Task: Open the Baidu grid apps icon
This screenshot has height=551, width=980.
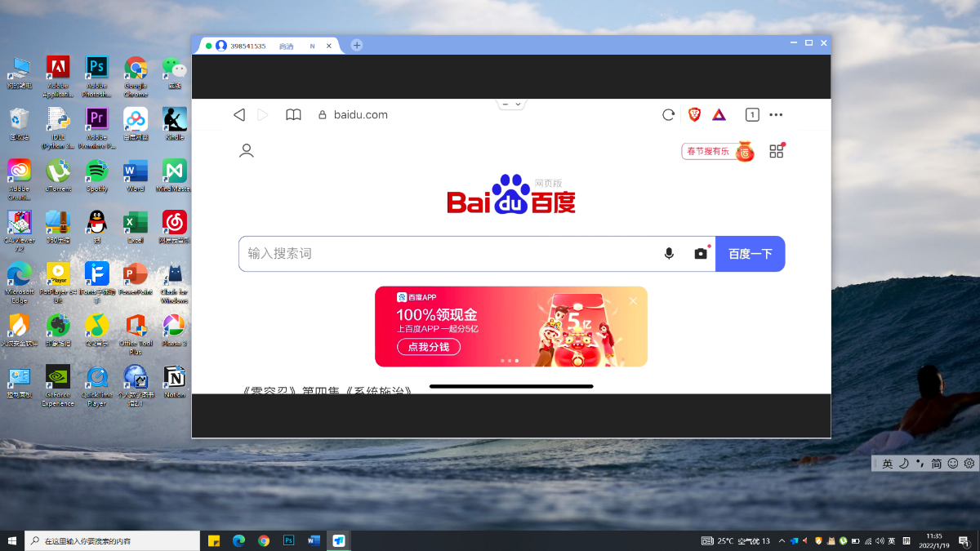Action: [x=776, y=151]
